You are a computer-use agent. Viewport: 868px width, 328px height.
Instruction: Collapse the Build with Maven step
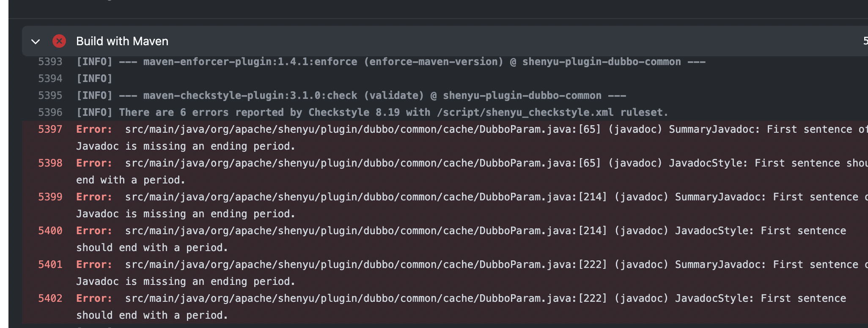[x=36, y=41]
